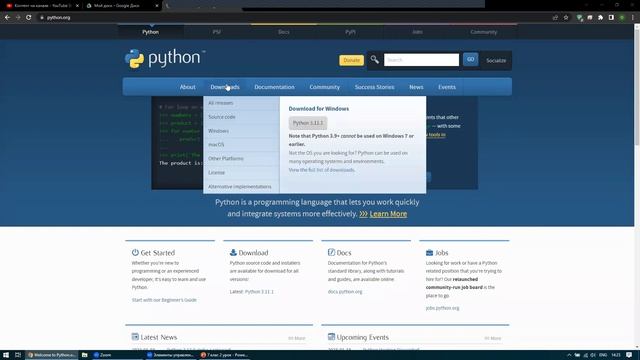Click the Upcoming Events calendar icon
Viewport: 640px width, 360px height.
[331, 337]
